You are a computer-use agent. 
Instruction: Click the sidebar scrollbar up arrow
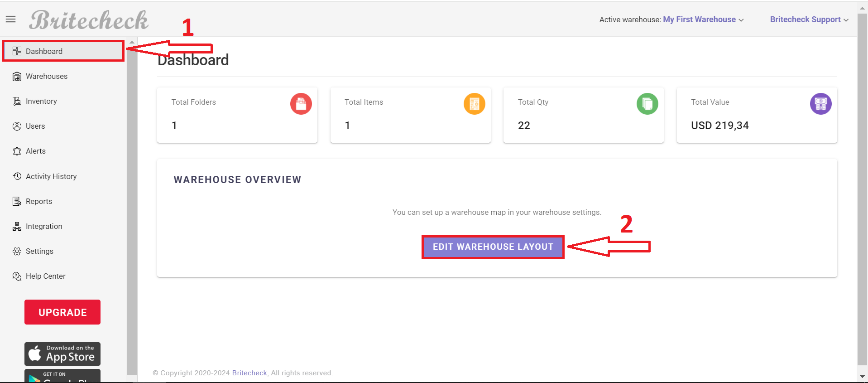(132, 42)
